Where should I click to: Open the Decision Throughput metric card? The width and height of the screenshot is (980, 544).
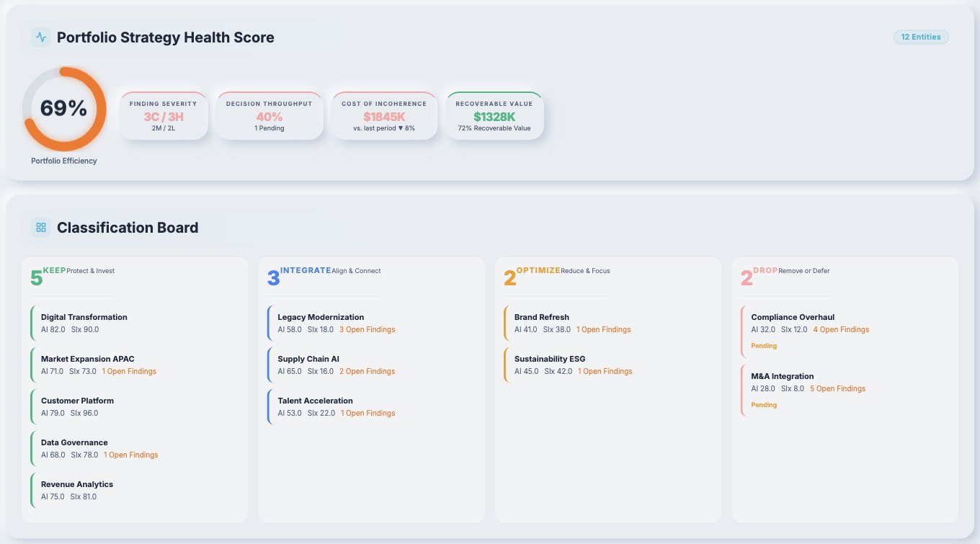pos(269,115)
